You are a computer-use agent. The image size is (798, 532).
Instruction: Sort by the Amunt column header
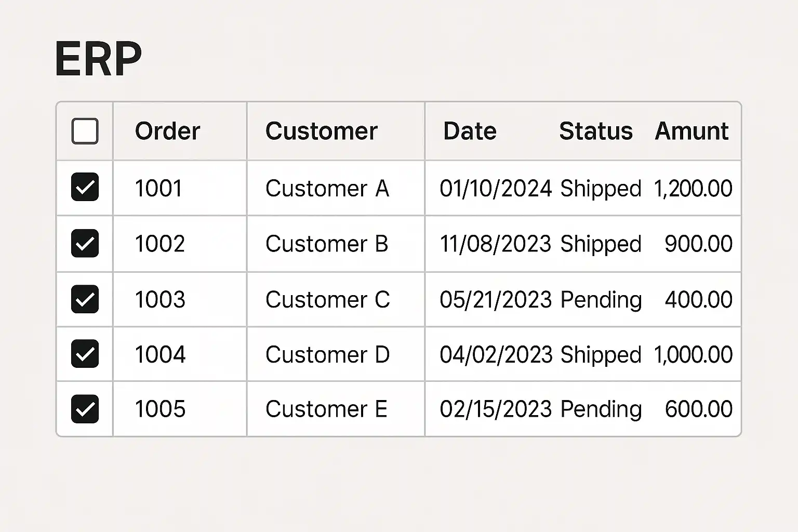[691, 131]
